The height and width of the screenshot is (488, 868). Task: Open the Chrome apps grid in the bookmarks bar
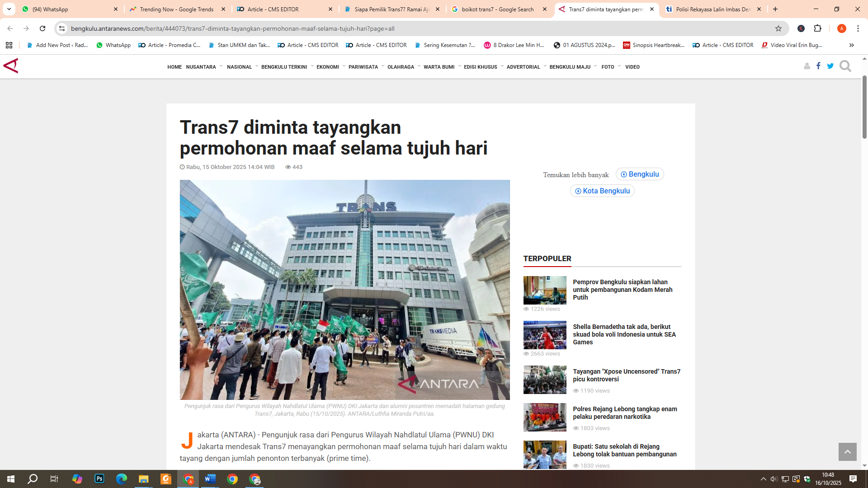pyautogui.click(x=9, y=45)
